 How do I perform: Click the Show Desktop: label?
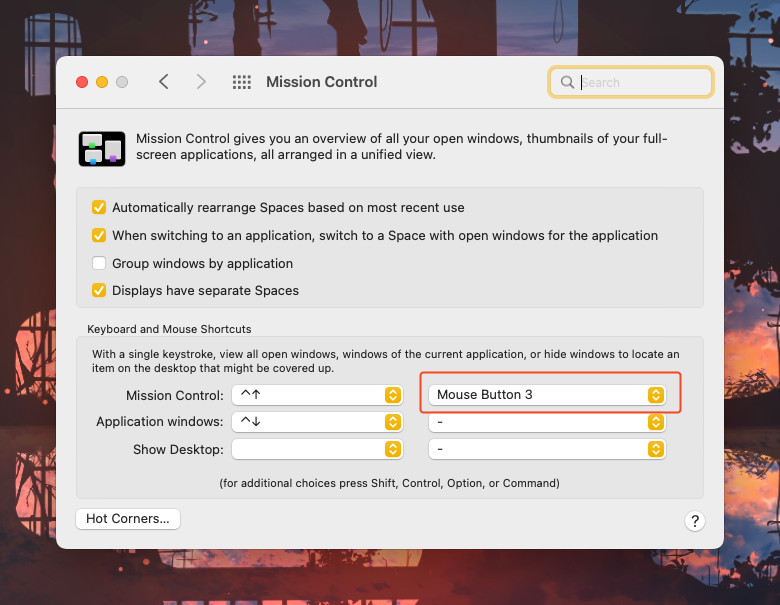178,449
